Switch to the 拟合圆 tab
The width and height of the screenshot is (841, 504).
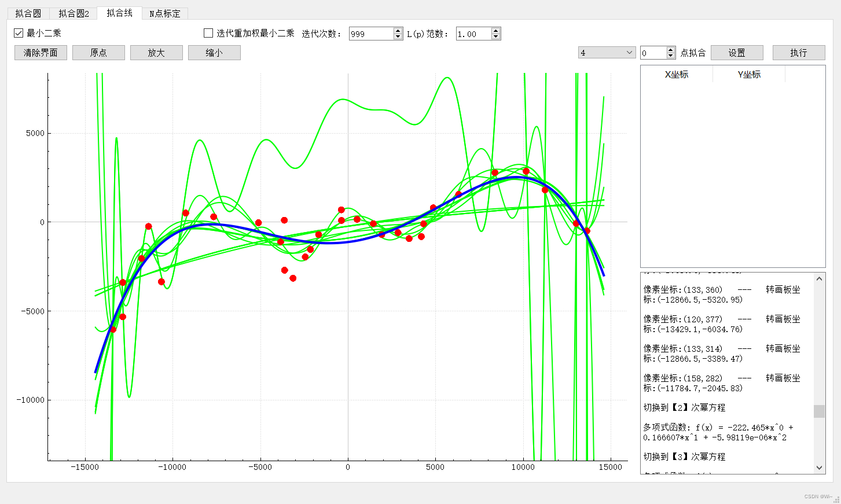[x=28, y=13]
